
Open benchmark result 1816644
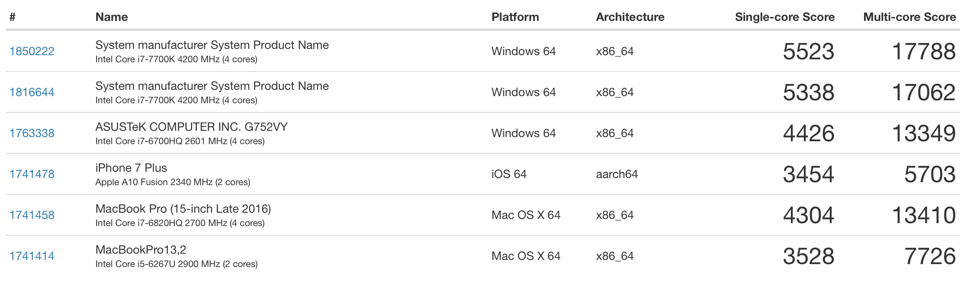(x=32, y=92)
